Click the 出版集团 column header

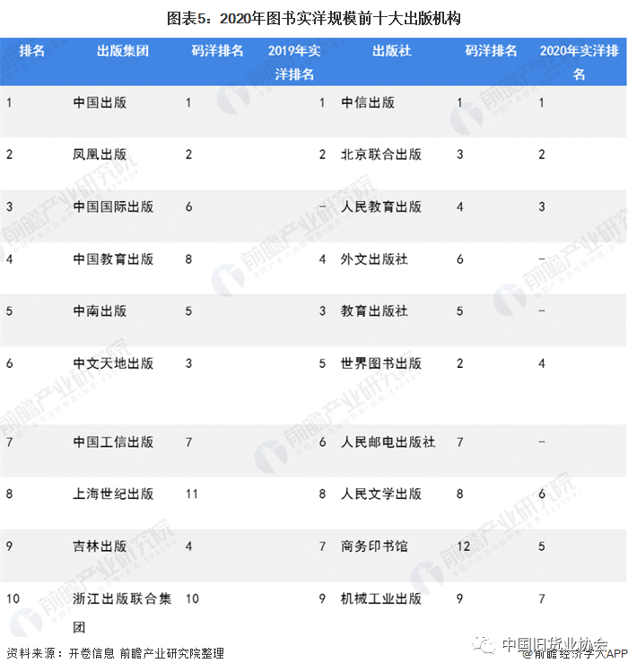123,51
